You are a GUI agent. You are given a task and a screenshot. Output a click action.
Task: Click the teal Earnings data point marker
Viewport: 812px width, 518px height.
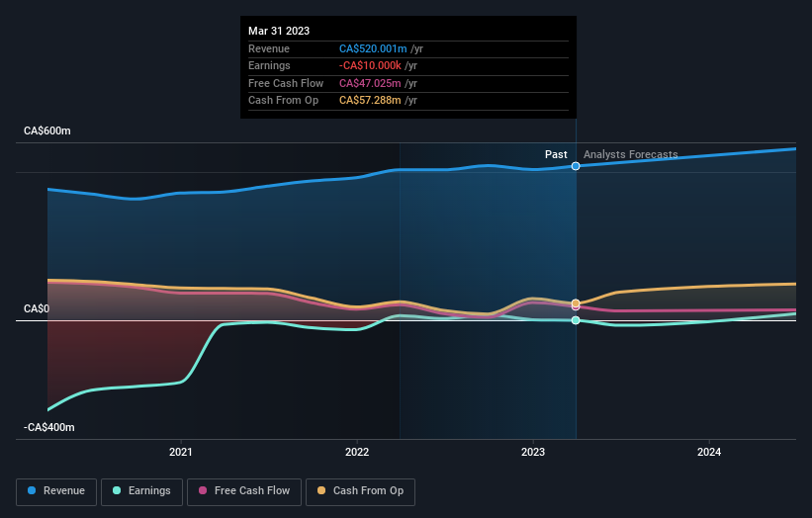point(576,320)
